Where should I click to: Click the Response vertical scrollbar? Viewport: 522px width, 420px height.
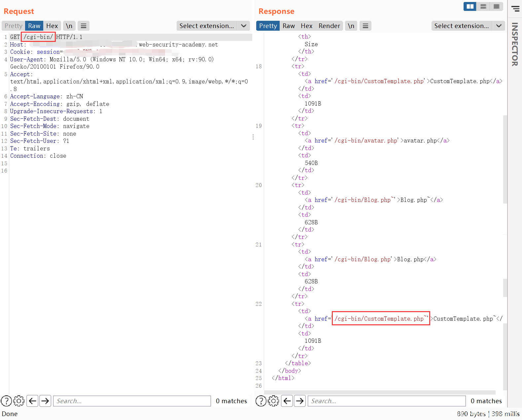pos(505,158)
